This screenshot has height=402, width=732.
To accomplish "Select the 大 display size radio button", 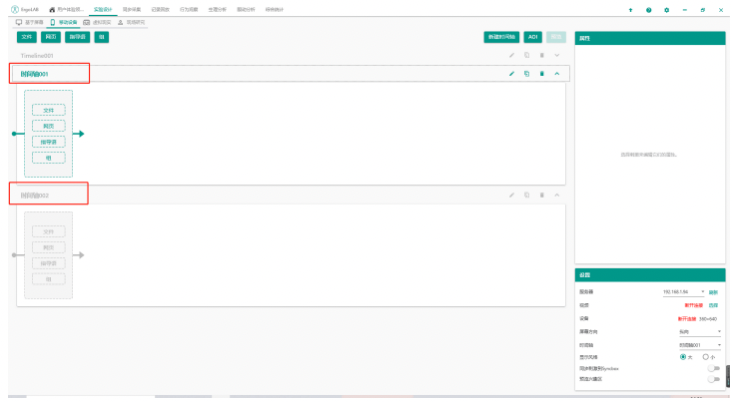I will (x=683, y=356).
